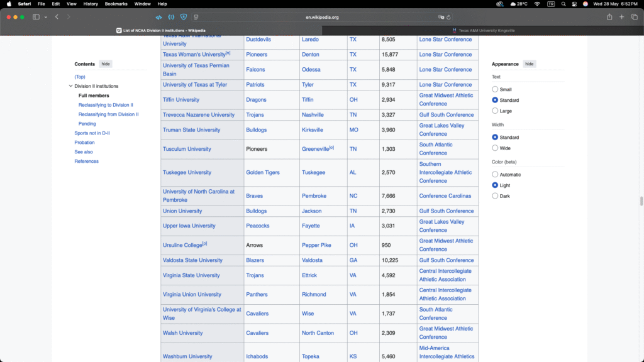The image size is (644, 362).
Task: Collapse the Division II institutions section
Action: click(x=70, y=86)
